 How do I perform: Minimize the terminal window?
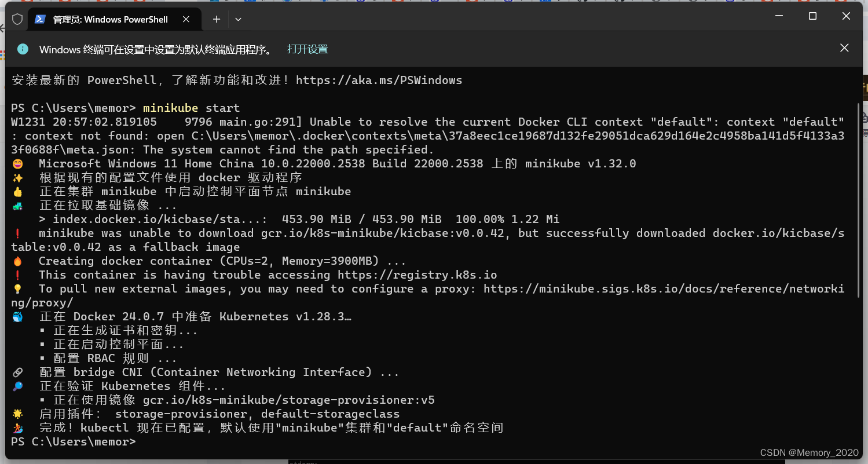[x=779, y=16]
